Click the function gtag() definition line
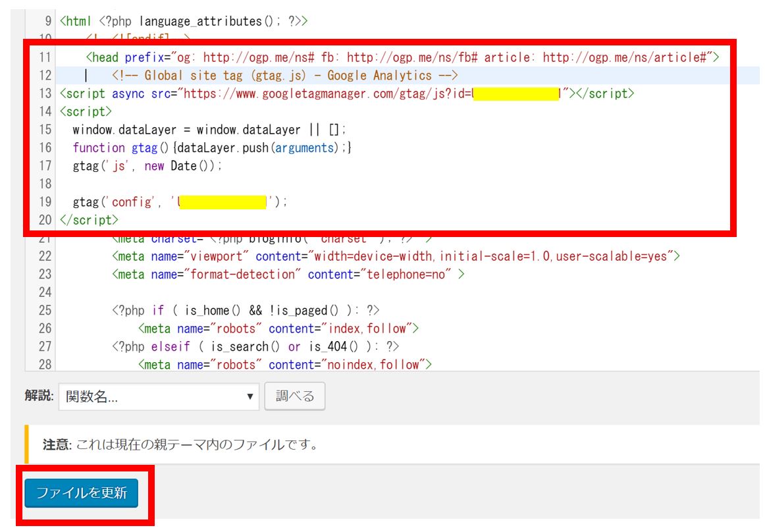 212,148
